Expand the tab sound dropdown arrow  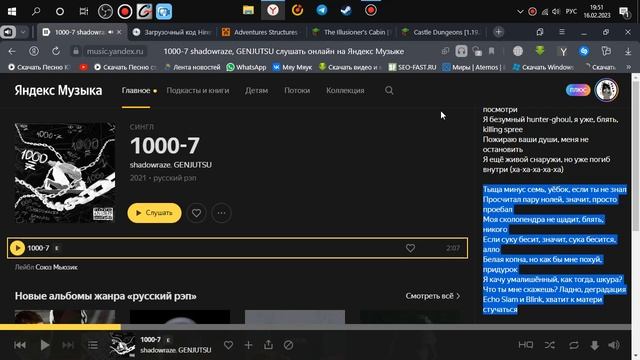tap(23, 32)
